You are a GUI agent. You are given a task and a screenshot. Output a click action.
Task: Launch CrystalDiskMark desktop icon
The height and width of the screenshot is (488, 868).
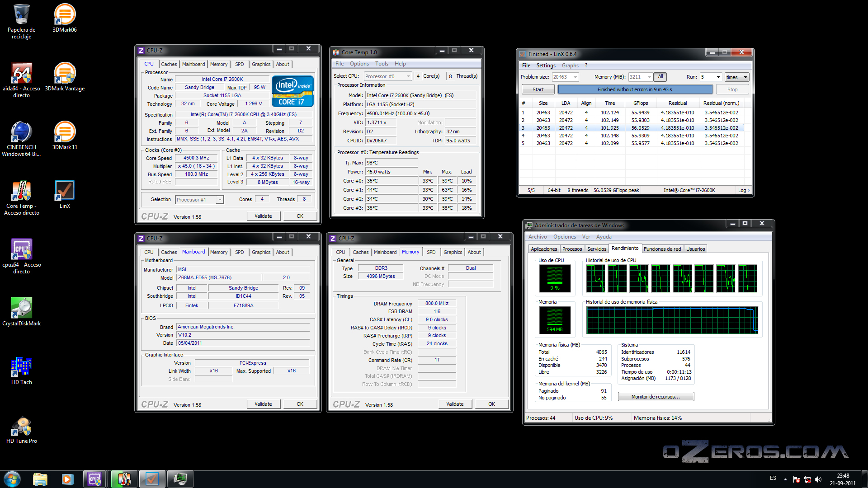click(21, 312)
